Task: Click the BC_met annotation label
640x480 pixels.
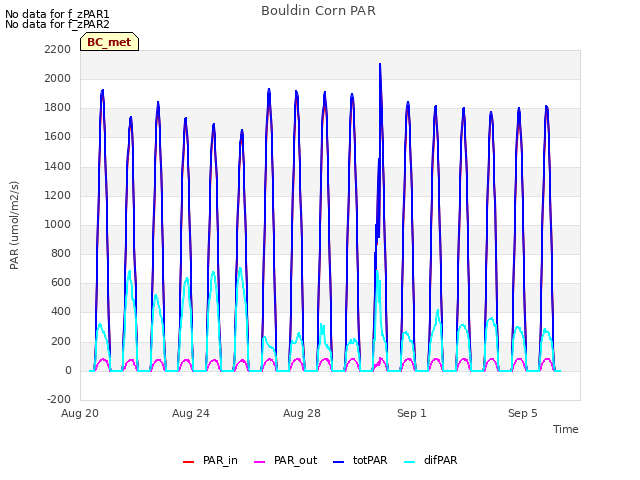Action: click(x=109, y=42)
